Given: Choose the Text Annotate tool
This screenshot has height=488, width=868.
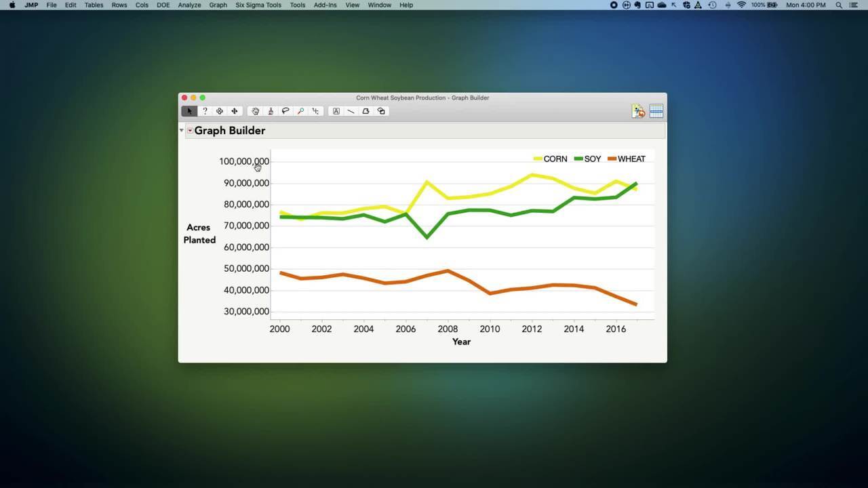Looking at the screenshot, I should 336,111.
